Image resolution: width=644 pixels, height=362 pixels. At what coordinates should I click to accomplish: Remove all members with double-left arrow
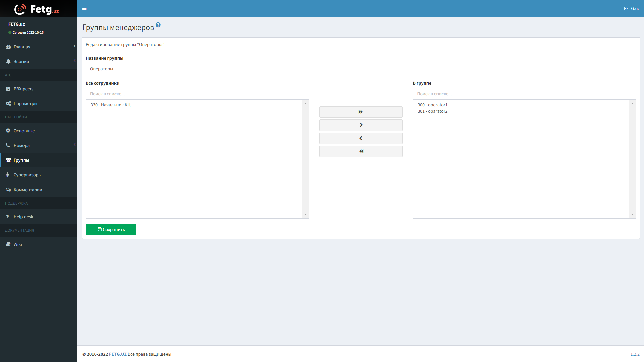pos(361,151)
